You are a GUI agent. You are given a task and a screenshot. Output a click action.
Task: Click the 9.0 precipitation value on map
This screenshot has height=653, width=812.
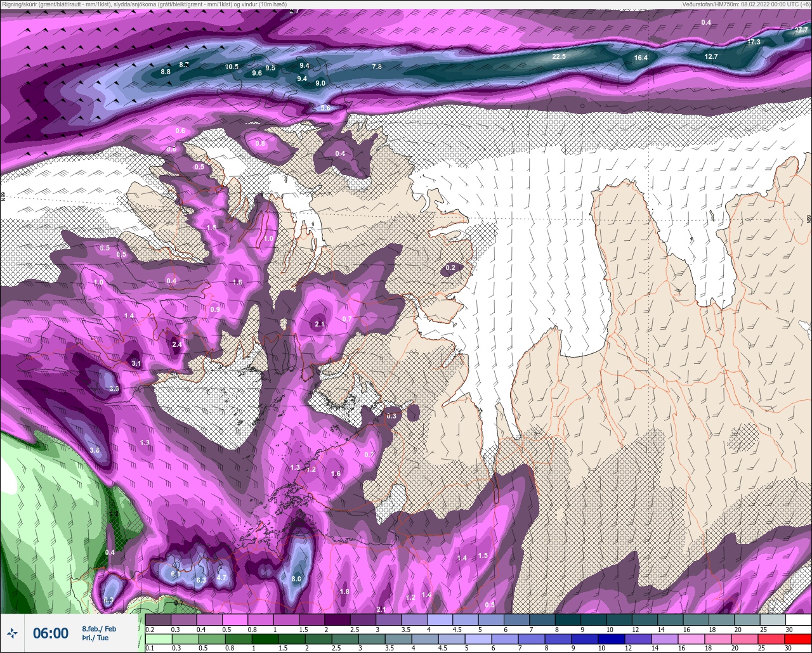tap(320, 83)
